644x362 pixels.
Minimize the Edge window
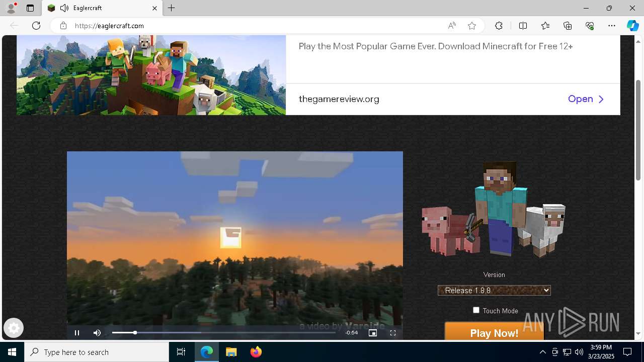pos(586,8)
